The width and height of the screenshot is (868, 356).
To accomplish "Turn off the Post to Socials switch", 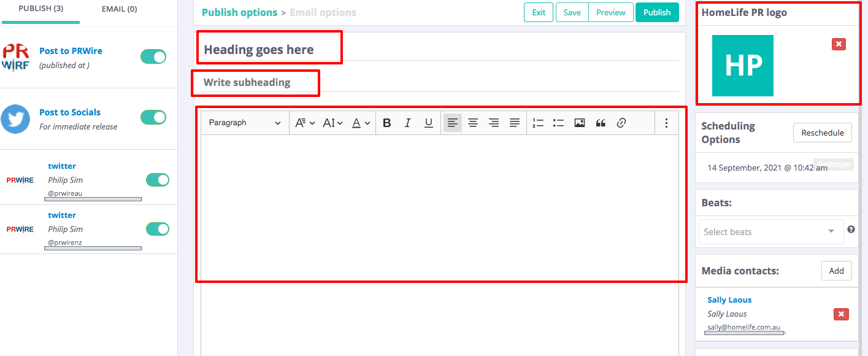I will 153,117.
